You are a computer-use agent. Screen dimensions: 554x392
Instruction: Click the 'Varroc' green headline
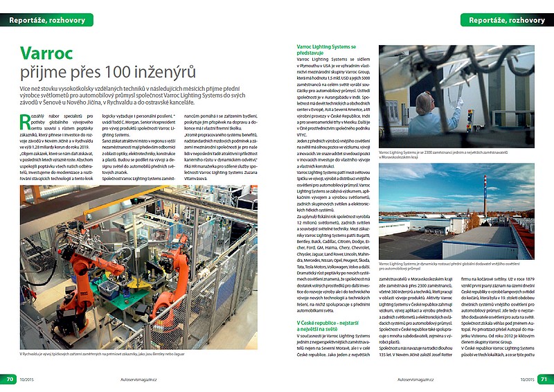[x=46, y=53]
